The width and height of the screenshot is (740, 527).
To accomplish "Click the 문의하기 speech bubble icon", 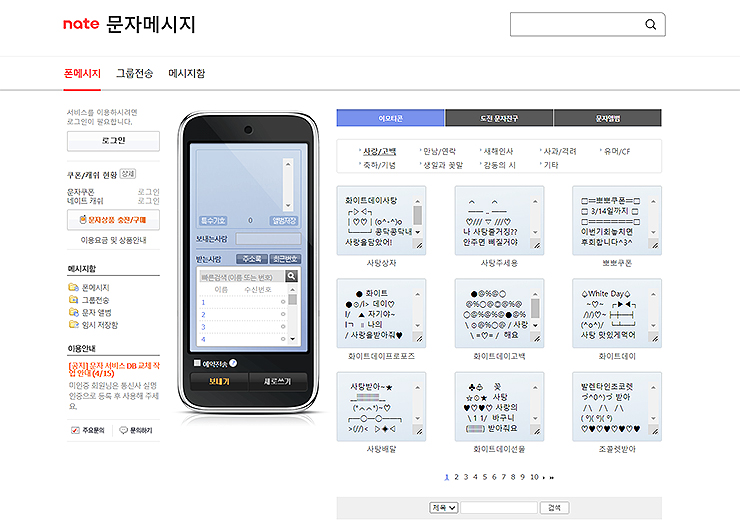I will (x=124, y=430).
